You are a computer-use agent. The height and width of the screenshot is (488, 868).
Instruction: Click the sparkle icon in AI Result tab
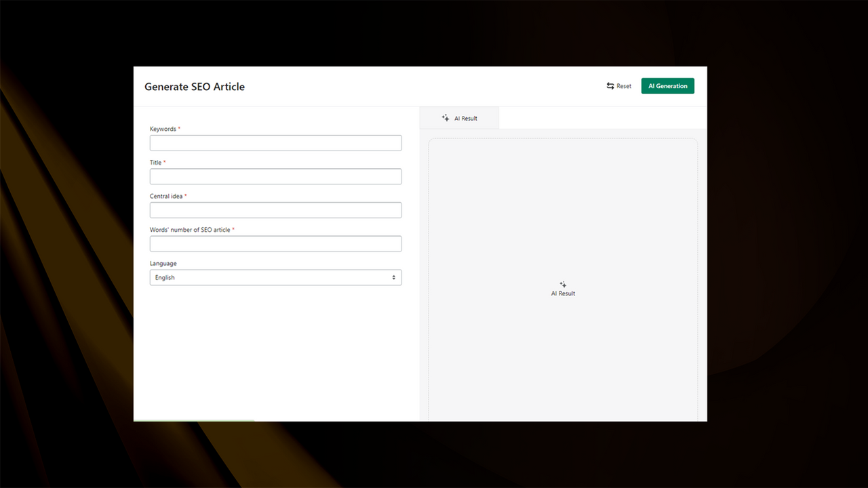pyautogui.click(x=446, y=118)
